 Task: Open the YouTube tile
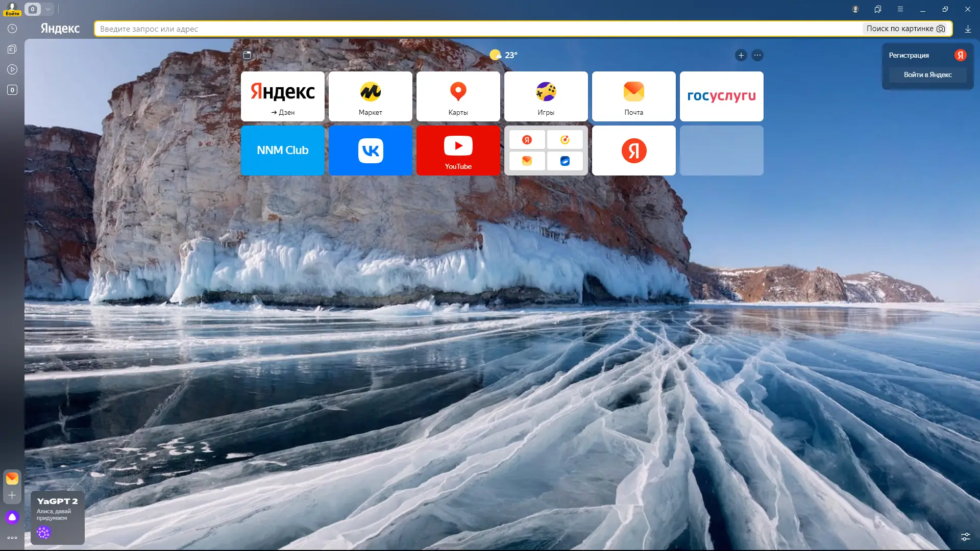pyautogui.click(x=458, y=151)
